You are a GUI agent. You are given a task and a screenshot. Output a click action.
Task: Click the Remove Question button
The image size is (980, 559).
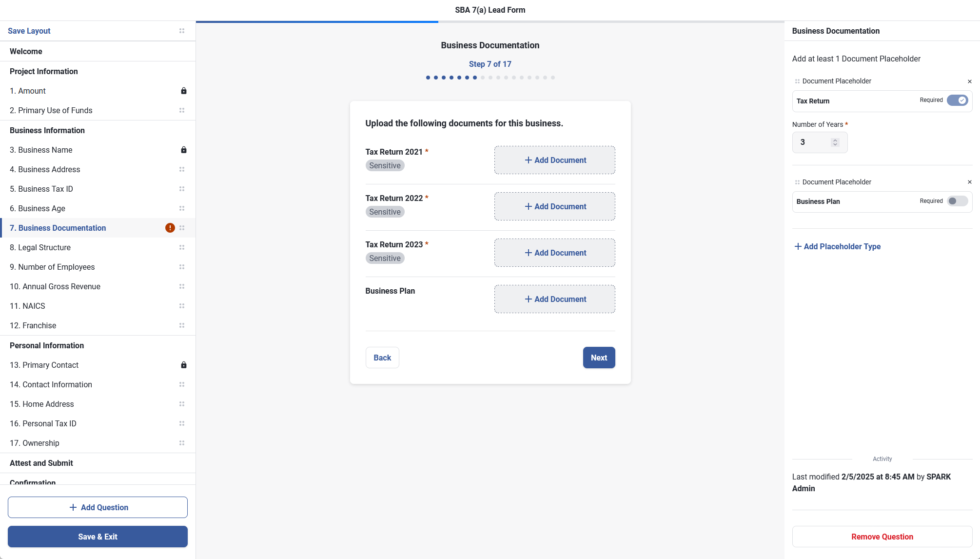(882, 537)
